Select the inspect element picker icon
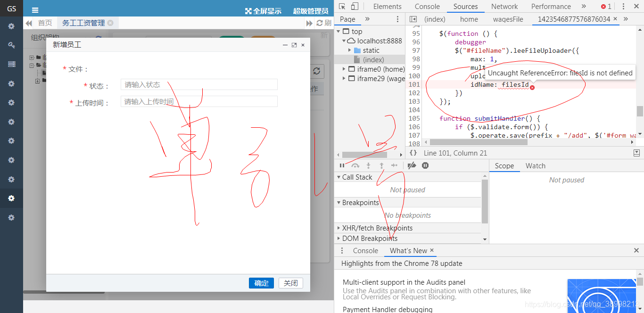644x313 pixels. click(342, 6)
